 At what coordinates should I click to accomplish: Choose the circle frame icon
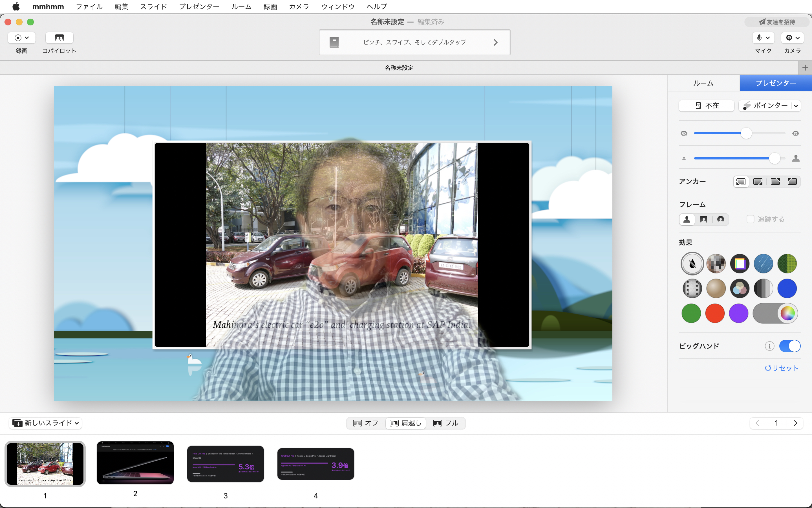click(720, 219)
